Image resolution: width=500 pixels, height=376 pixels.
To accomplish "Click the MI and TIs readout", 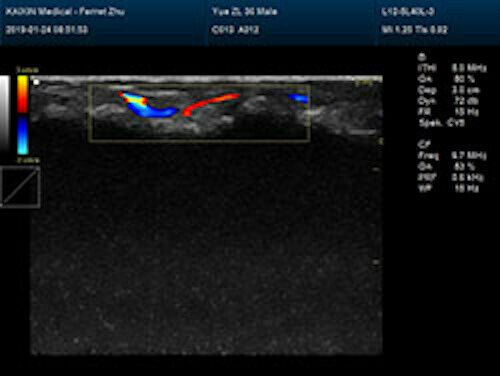I will tap(415, 30).
